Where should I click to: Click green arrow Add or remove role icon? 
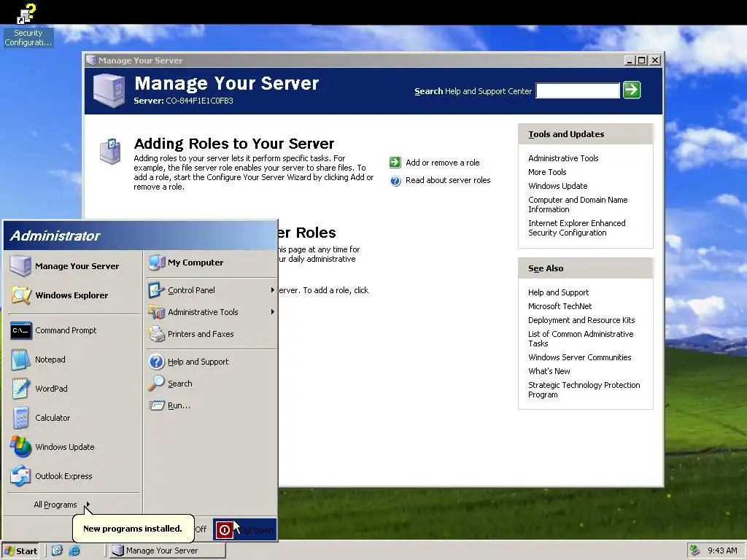395,163
